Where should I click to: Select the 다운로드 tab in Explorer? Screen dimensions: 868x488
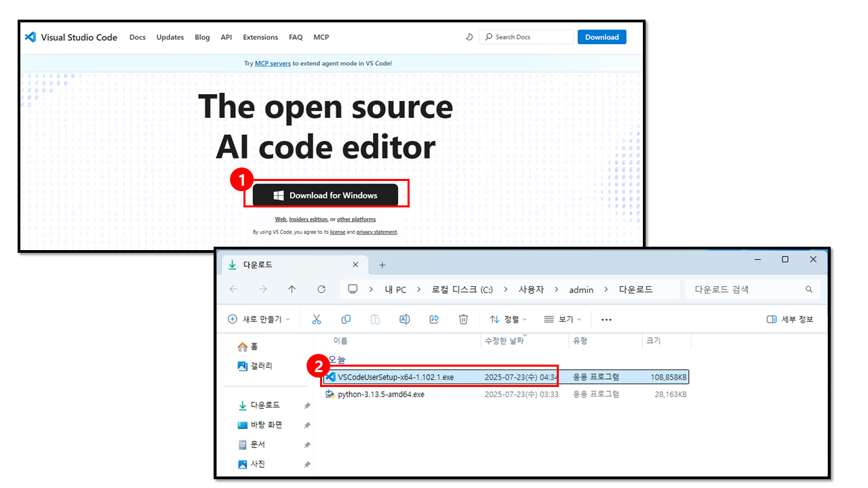[294, 265]
